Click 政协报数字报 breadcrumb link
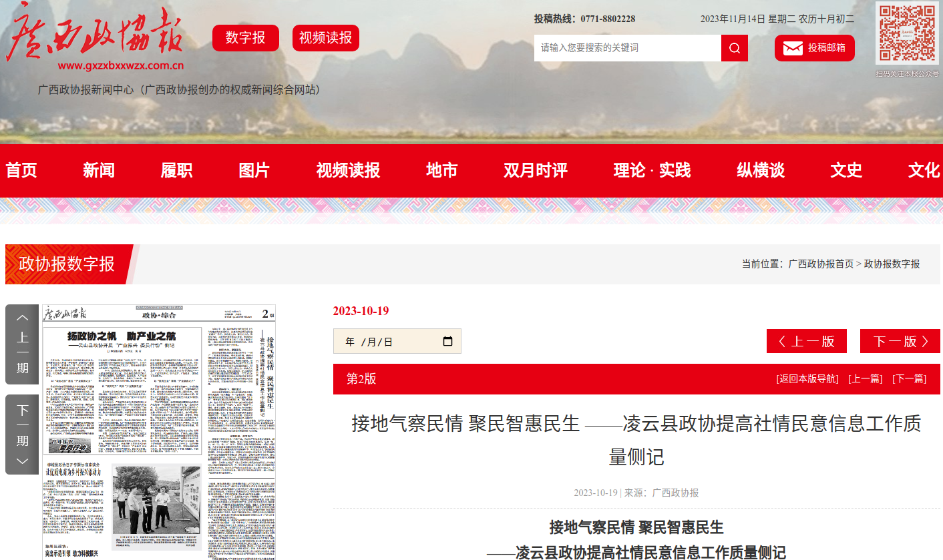This screenshot has width=943, height=560. pyautogui.click(x=892, y=264)
